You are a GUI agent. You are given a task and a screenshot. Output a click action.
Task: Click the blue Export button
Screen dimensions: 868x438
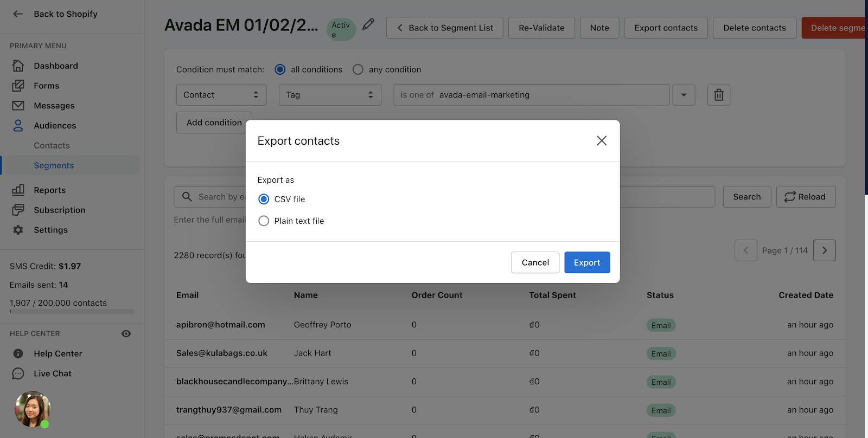(x=587, y=262)
